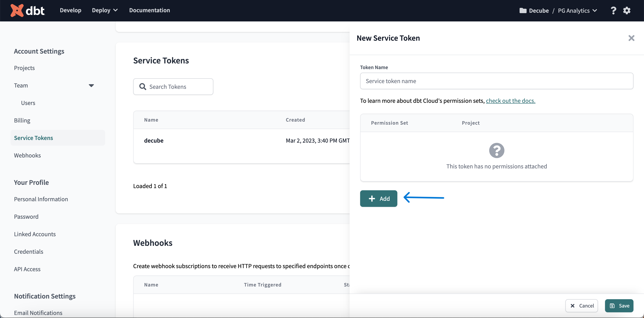Cancel the new service token

click(x=582, y=306)
